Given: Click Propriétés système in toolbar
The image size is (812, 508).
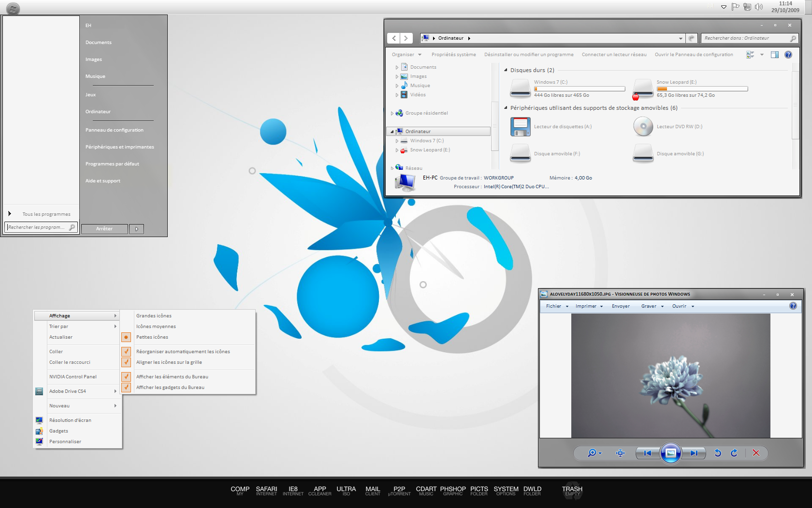Looking at the screenshot, I should click(453, 55).
